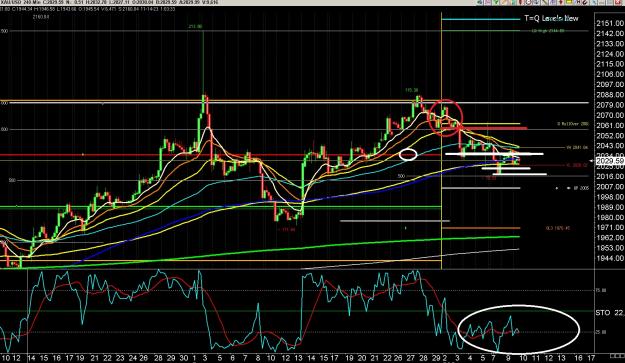Click the 2016.00 price axis label
The width and height of the screenshot is (625, 363).
click(x=610, y=177)
